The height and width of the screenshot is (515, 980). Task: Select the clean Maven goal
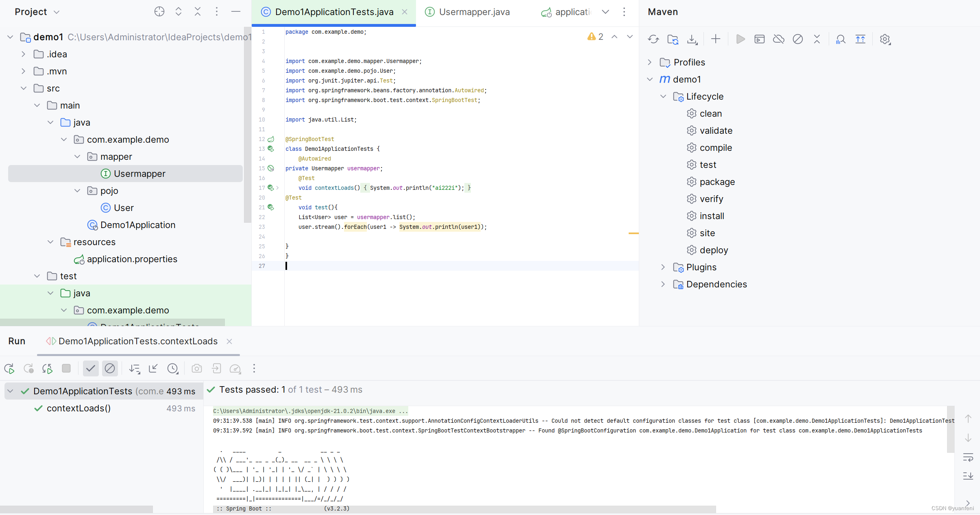click(x=711, y=113)
